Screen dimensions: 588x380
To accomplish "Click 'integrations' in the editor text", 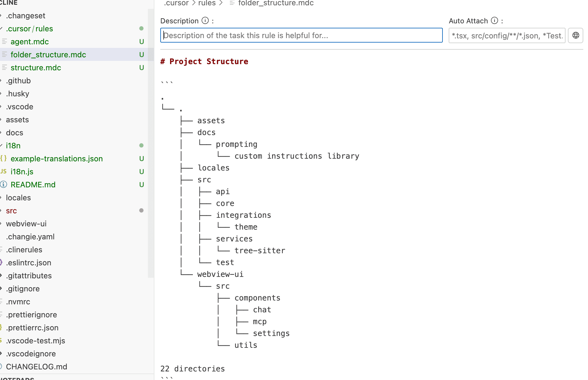I will (243, 215).
